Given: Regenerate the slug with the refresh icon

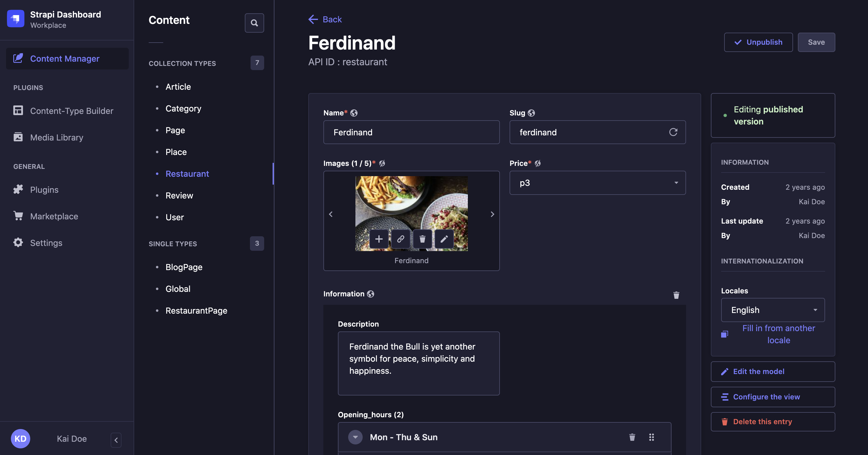Looking at the screenshot, I should 673,132.
